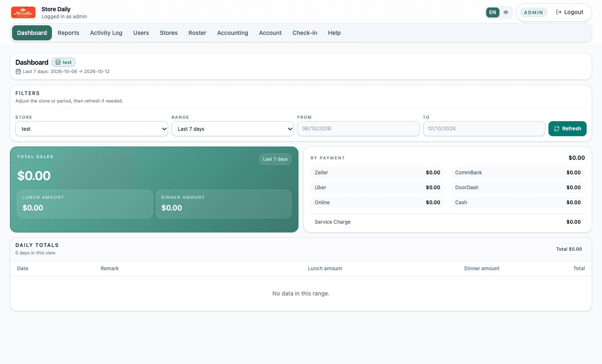Image resolution: width=602 pixels, height=364 pixels.
Task: Click the Refresh button
Action: pos(567,129)
